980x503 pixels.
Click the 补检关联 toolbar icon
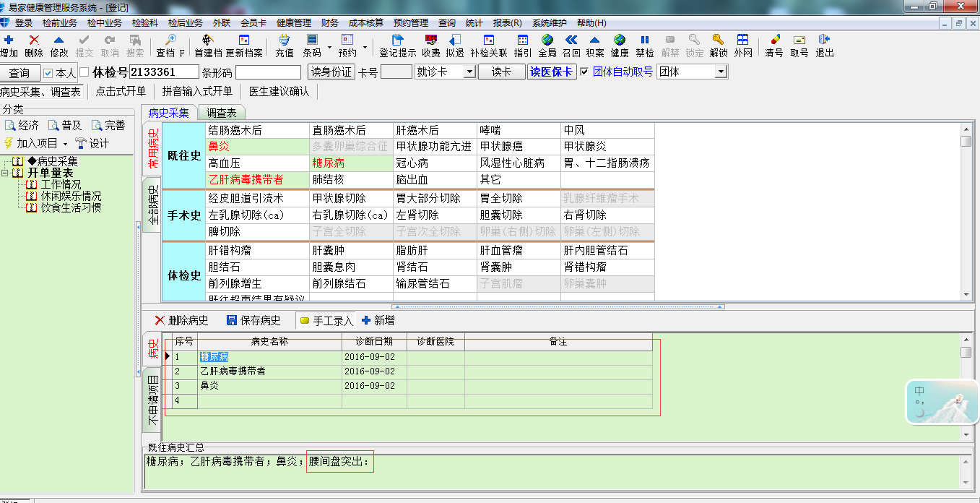(x=489, y=40)
